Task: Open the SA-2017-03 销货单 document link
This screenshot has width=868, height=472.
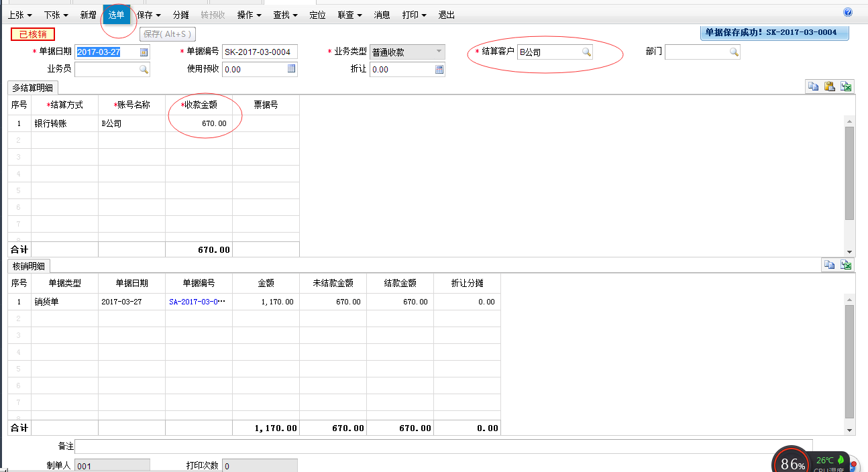Action: point(197,302)
